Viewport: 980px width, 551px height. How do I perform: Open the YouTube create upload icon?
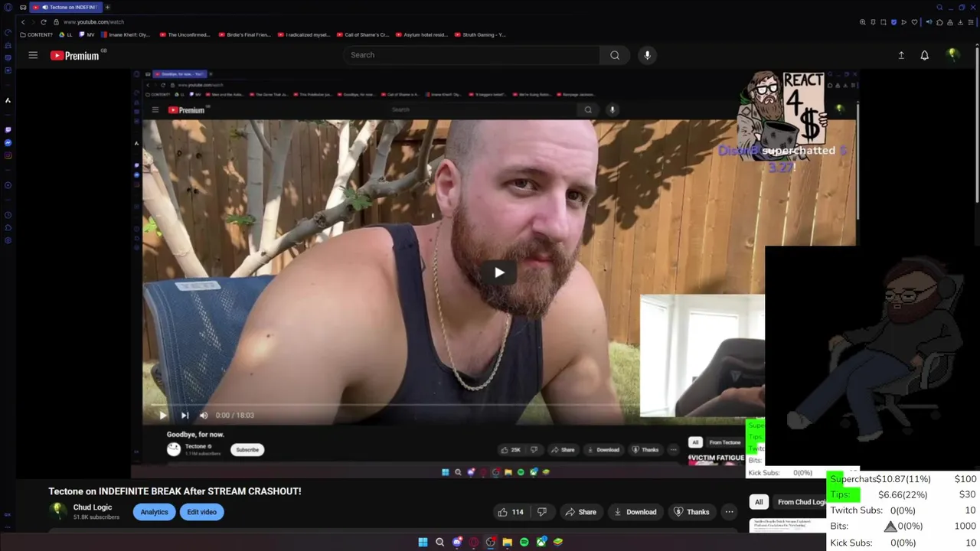901,55
